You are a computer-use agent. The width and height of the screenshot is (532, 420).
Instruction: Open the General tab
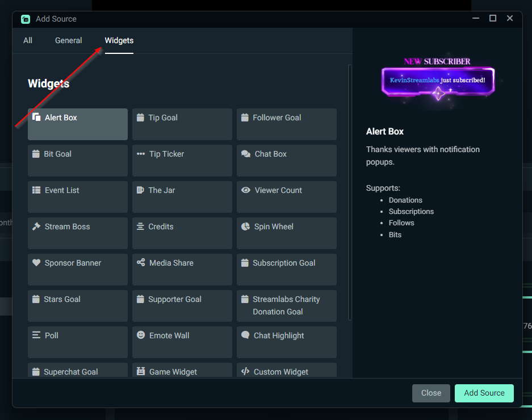click(x=68, y=40)
